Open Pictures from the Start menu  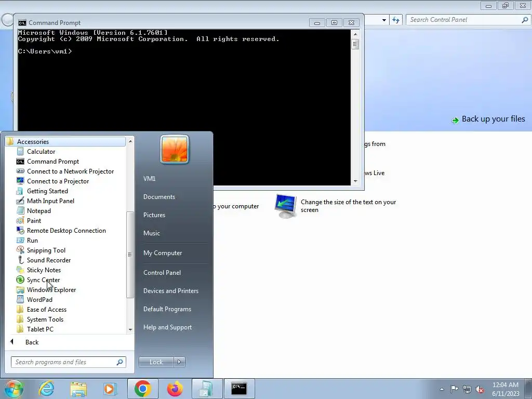pyautogui.click(x=154, y=215)
